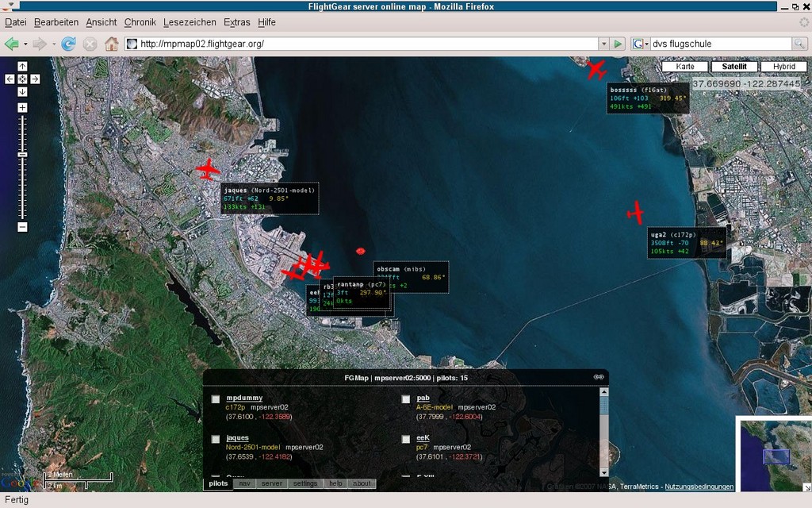Tick the checkbox next to pilot pab
Image resolution: width=812 pixels, height=508 pixels.
point(406,399)
